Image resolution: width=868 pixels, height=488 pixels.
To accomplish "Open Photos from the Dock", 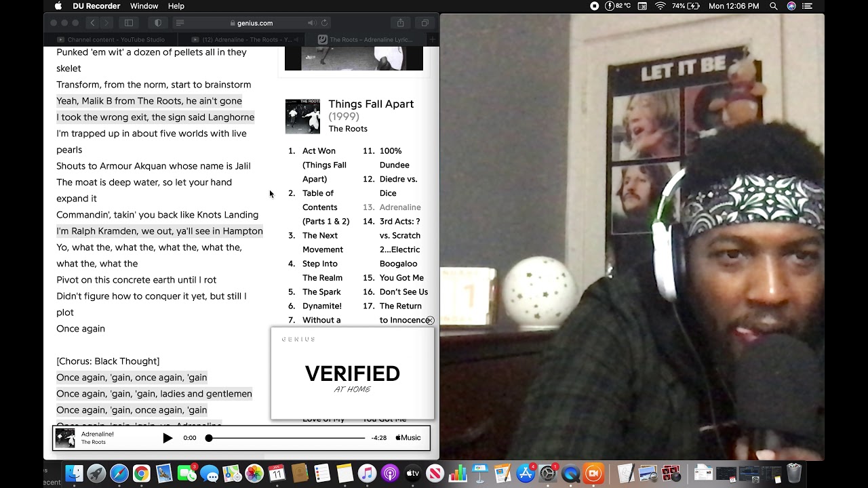I will point(254,473).
